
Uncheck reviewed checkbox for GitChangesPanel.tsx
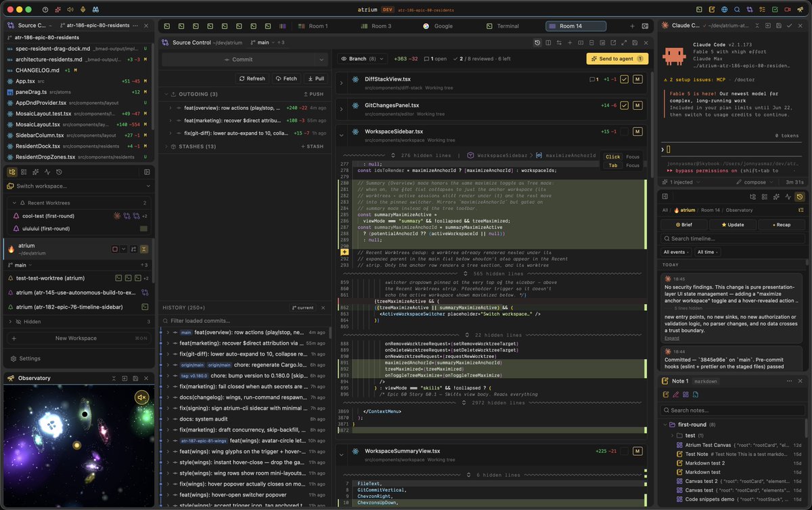coord(625,106)
